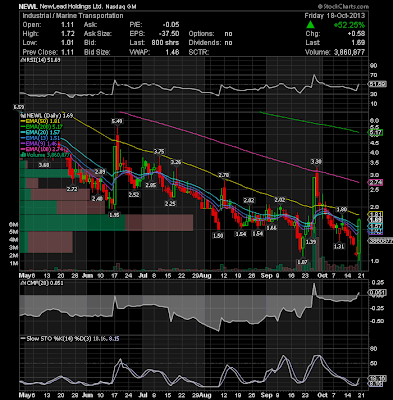Click the 2.25 low price label
This screenshot has width=393, height=400.
point(170,203)
